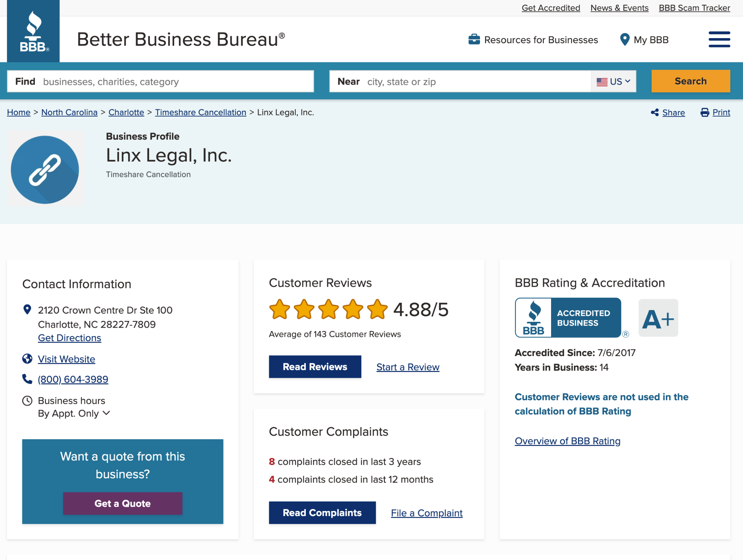Open the hamburger menu icon
743x560 pixels.
[719, 39]
